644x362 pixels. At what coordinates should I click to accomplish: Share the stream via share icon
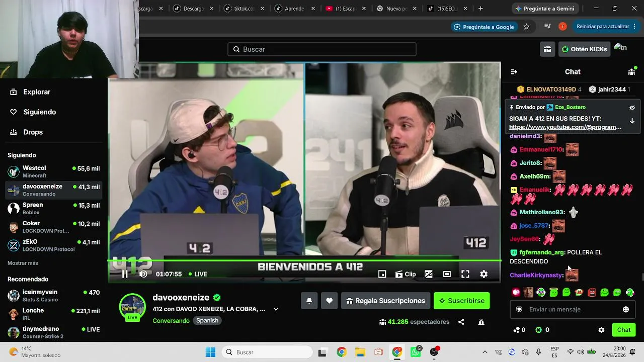(x=461, y=322)
